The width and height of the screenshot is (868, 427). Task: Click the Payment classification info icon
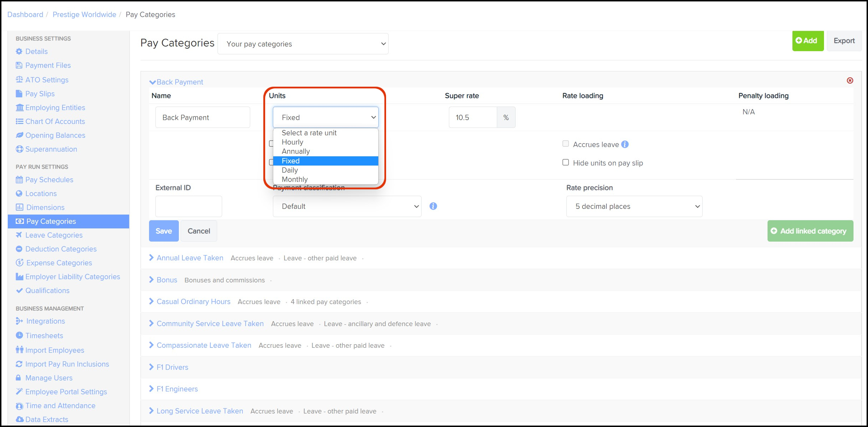[x=433, y=206]
